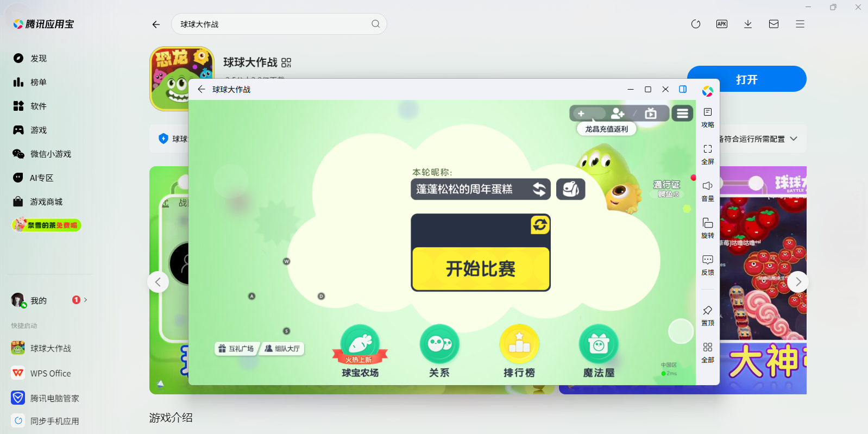Toggle the side panel icon in game titlebar
Viewport: 868px width, 434px height.
pos(683,89)
